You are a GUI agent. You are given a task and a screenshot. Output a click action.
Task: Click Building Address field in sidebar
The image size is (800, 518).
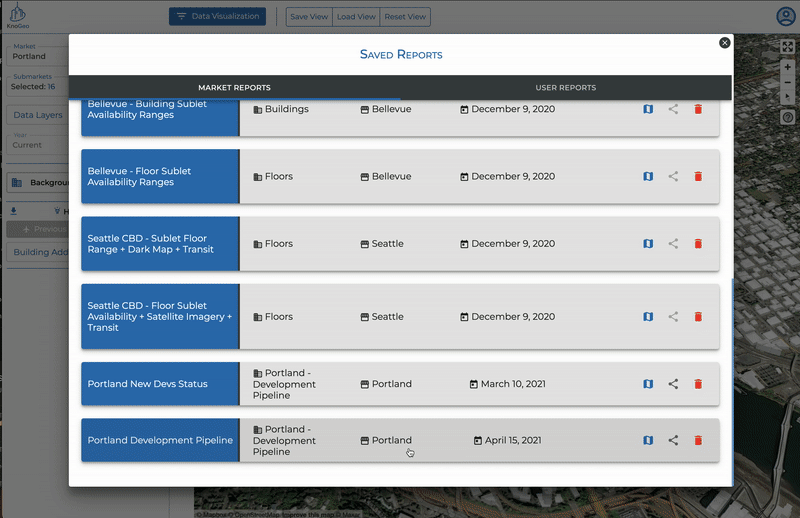point(38,252)
